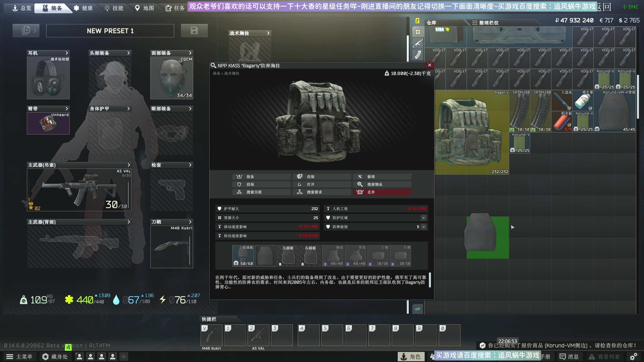Click the chest soft armor slot (胸部)
Viewport: 644px width, 362px height.
coord(333,256)
